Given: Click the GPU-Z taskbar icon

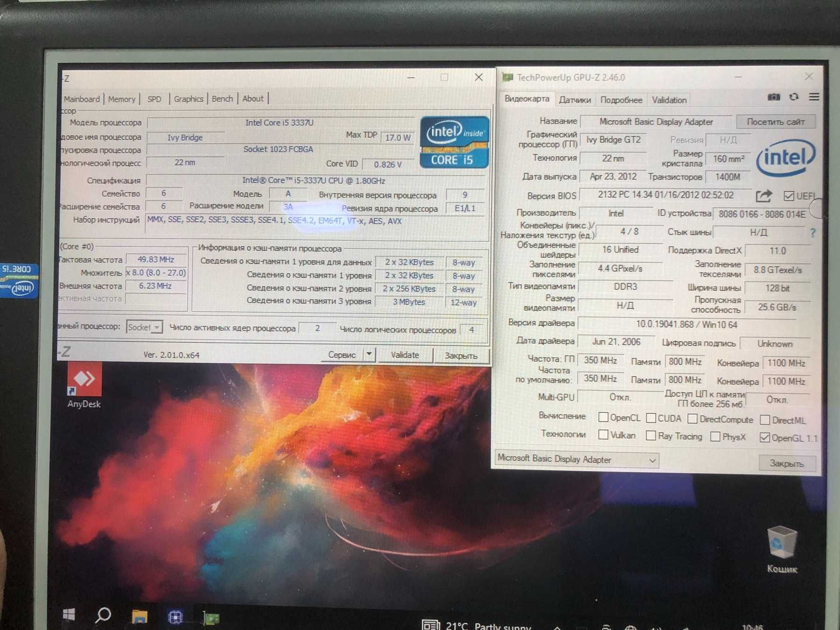Looking at the screenshot, I should click(211, 618).
